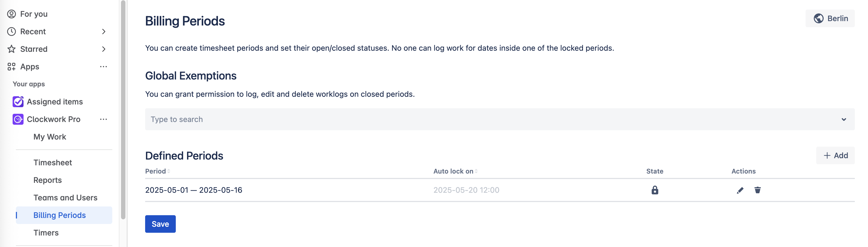Click the globe icon next to Berlin
Image resolution: width=868 pixels, height=247 pixels.
(x=818, y=19)
